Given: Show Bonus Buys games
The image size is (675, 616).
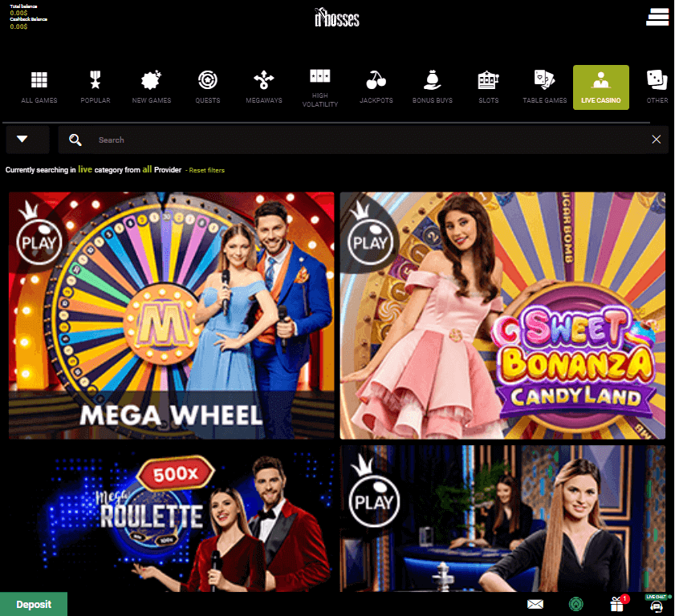Looking at the screenshot, I should pos(432,87).
